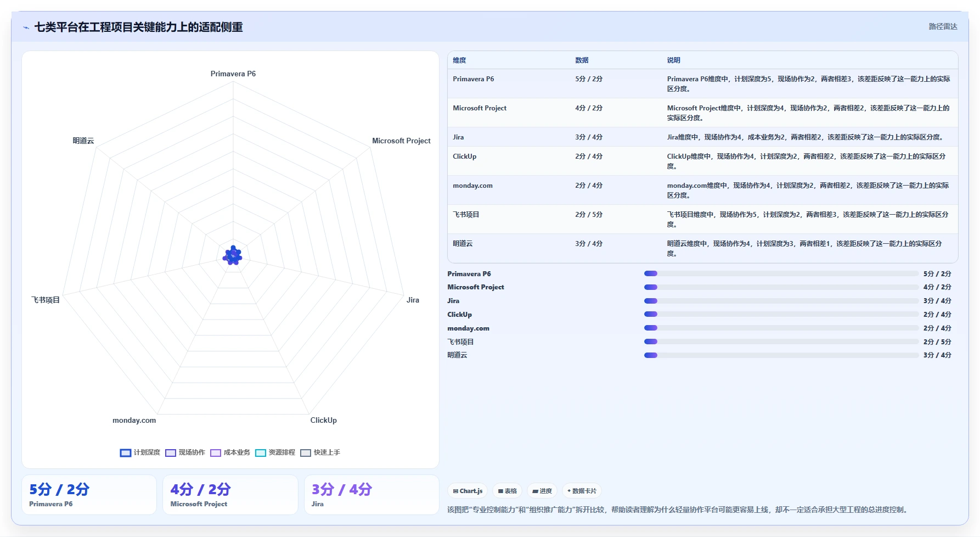Open the Microsoft Project 4分 / 2分 card
The width and height of the screenshot is (980, 537).
[230, 495]
